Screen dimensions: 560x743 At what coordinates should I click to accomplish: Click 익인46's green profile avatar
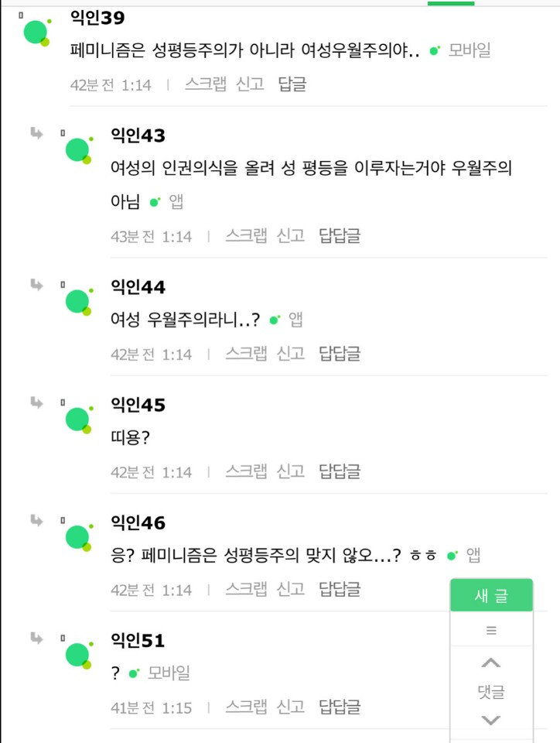(x=77, y=536)
